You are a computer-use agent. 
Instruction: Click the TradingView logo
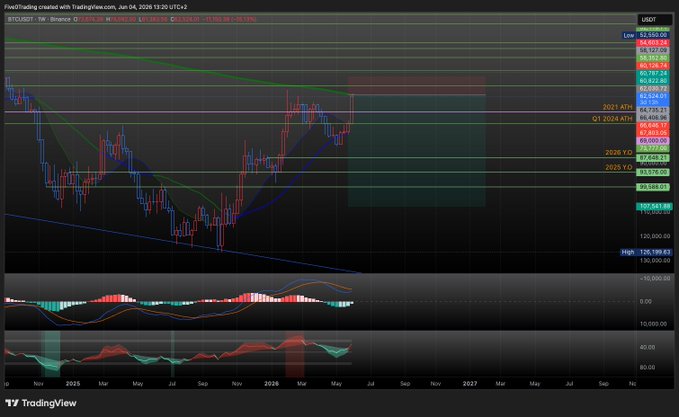(41, 403)
